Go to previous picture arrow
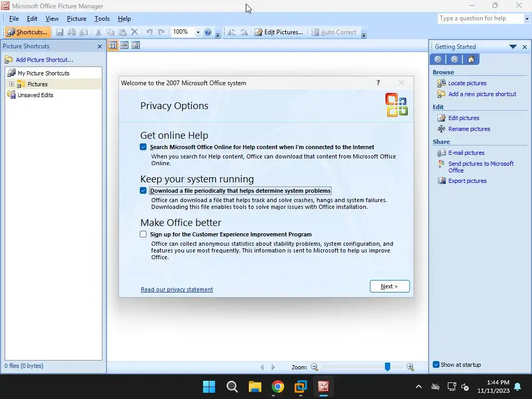Image resolution: width=532 pixels, height=399 pixels. point(262,367)
